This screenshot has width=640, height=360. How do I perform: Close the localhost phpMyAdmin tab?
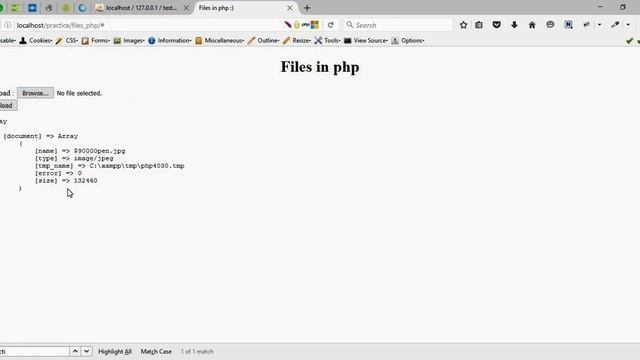pyautogui.click(x=186, y=8)
